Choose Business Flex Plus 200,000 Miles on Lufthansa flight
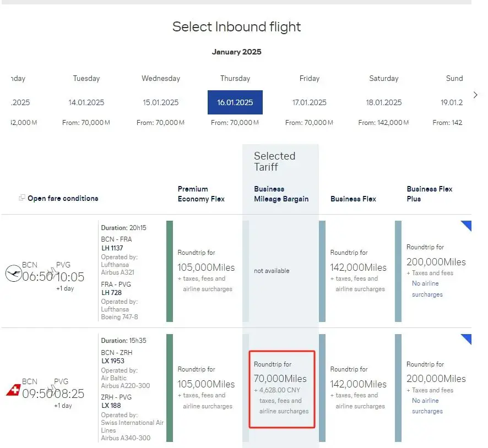 (x=433, y=271)
